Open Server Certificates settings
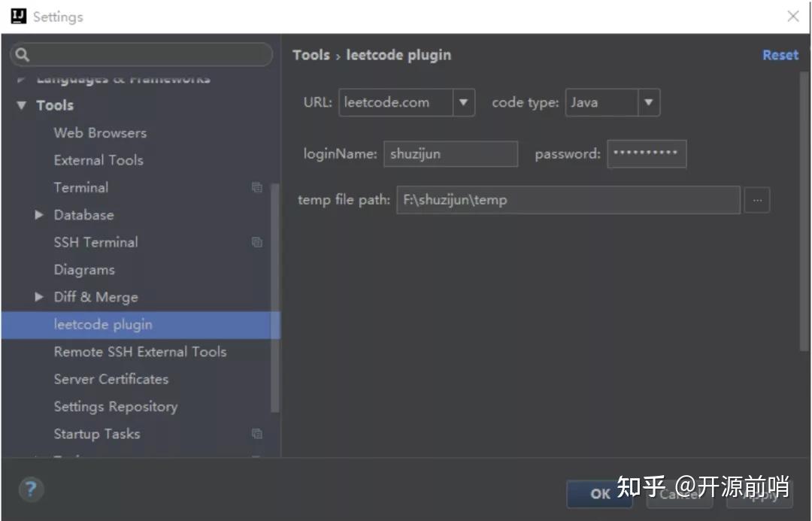Image resolution: width=812 pixels, height=521 pixels. pyautogui.click(x=111, y=379)
